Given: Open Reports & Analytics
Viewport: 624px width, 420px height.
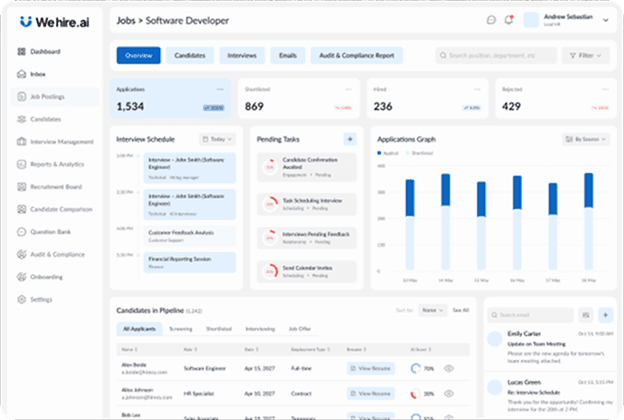Looking at the screenshot, I should [x=51, y=164].
